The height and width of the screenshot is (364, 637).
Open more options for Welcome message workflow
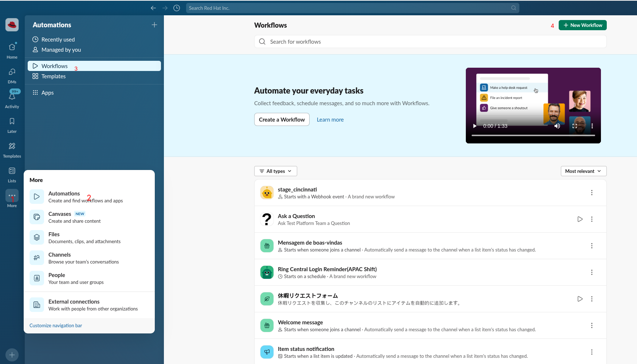tap(592, 325)
